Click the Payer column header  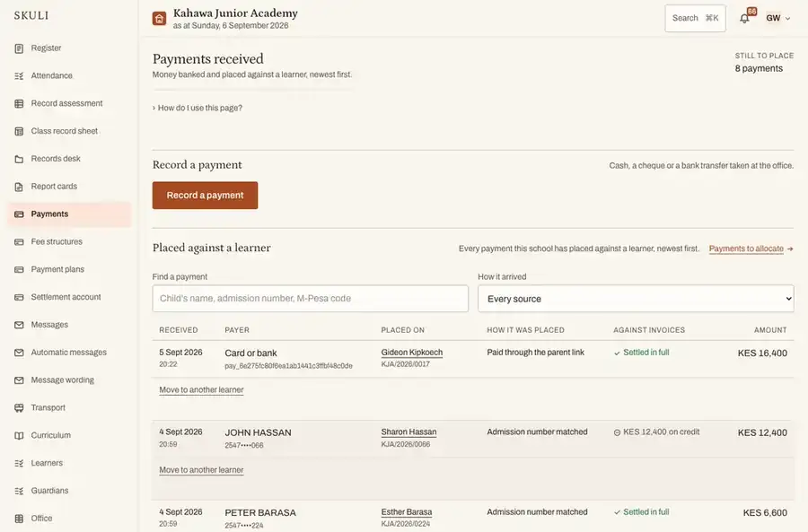pyautogui.click(x=237, y=330)
